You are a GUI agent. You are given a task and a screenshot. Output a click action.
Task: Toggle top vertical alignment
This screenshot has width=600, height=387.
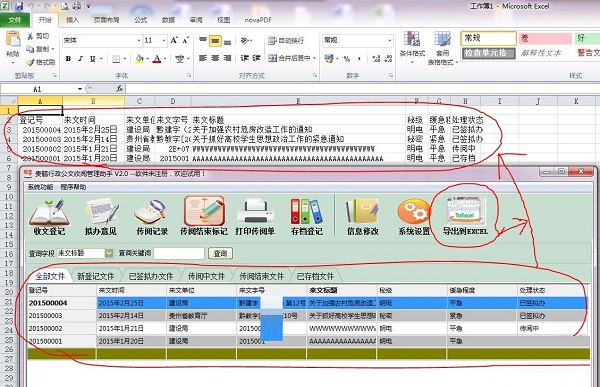coord(203,40)
